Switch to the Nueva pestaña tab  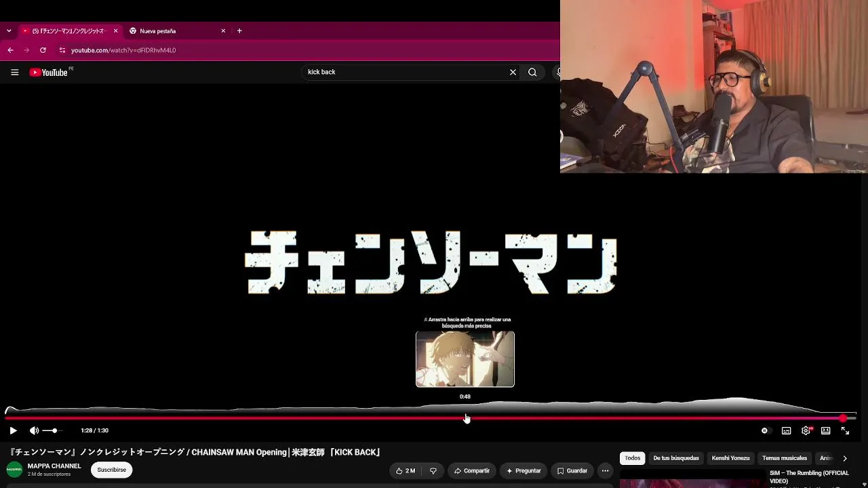pyautogui.click(x=178, y=30)
